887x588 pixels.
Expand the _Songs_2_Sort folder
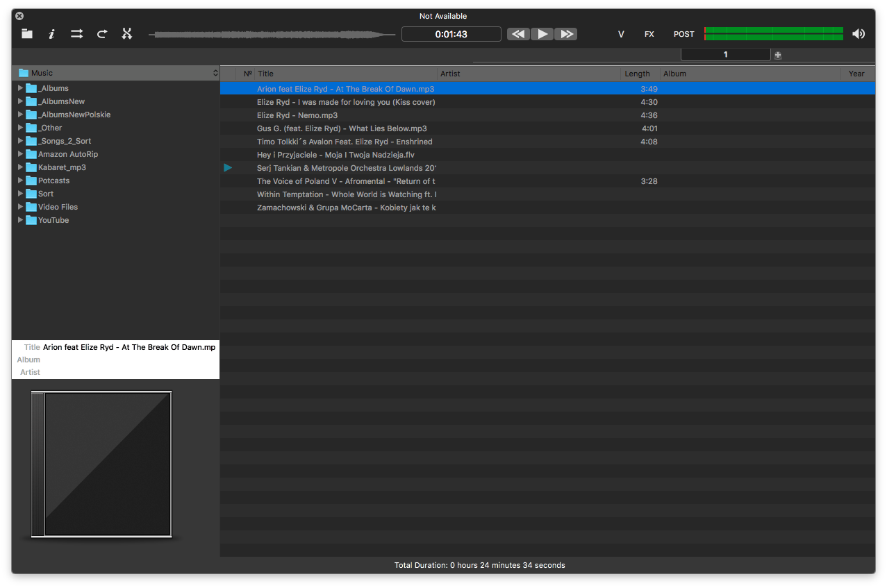pos(20,141)
